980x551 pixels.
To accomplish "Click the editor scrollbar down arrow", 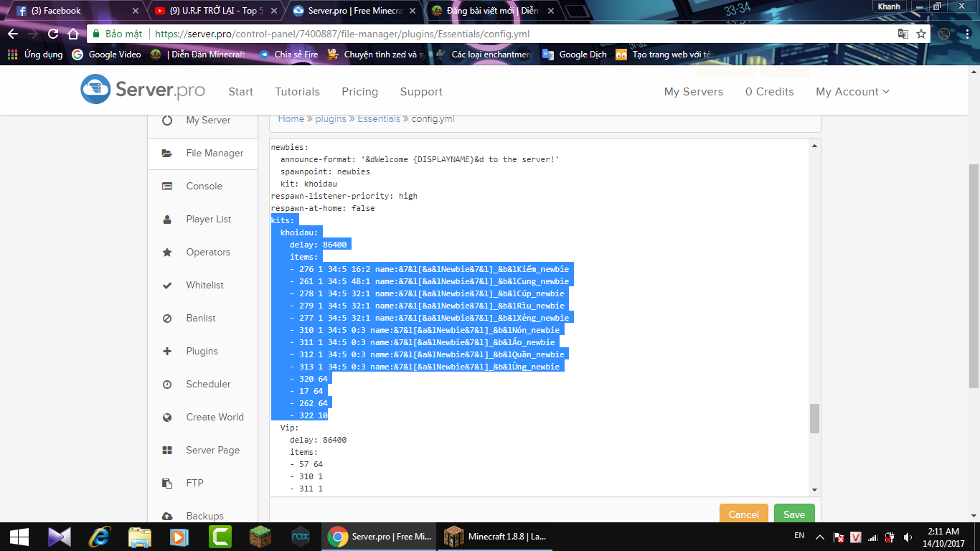I will (814, 489).
